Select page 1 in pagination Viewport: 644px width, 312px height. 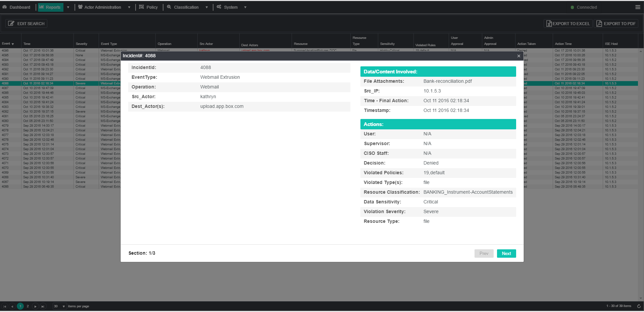tap(20, 306)
